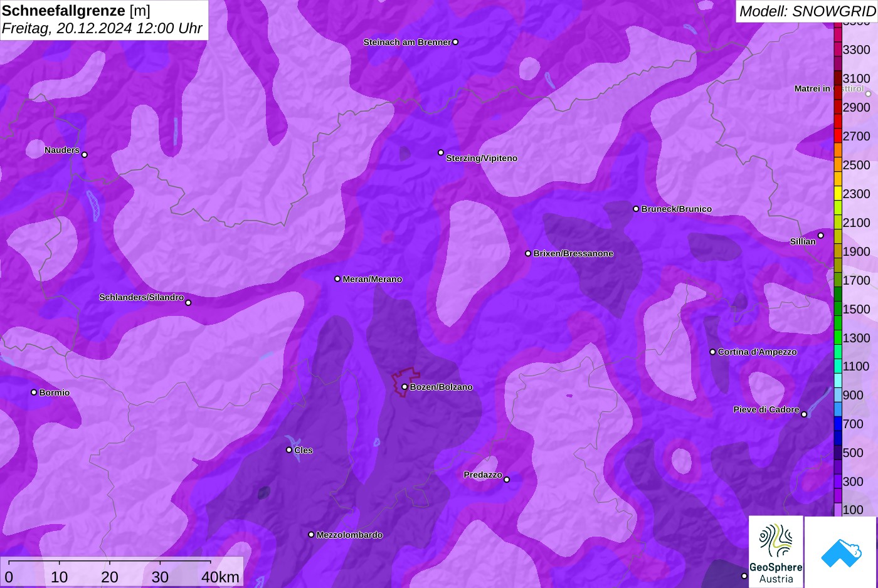Image resolution: width=878 pixels, height=588 pixels.
Task: Click the Pieve di Cadore label text
Action: [766, 409]
